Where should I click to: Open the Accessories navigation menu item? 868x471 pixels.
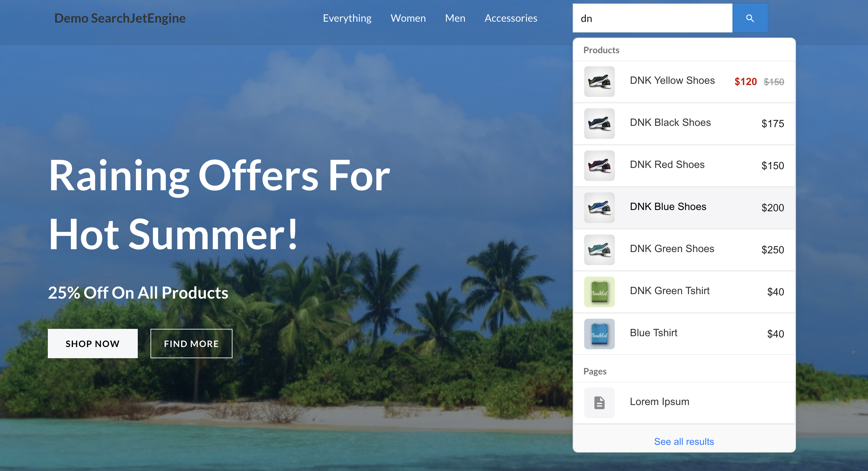coord(511,18)
